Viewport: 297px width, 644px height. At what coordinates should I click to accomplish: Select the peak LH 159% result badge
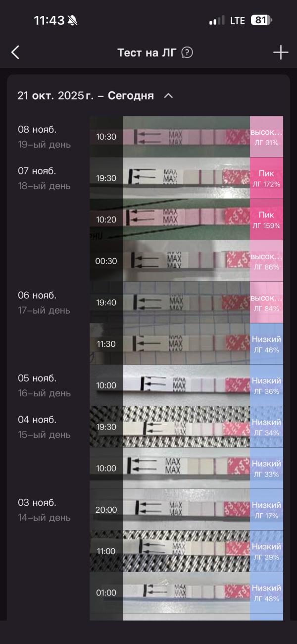[266, 220]
